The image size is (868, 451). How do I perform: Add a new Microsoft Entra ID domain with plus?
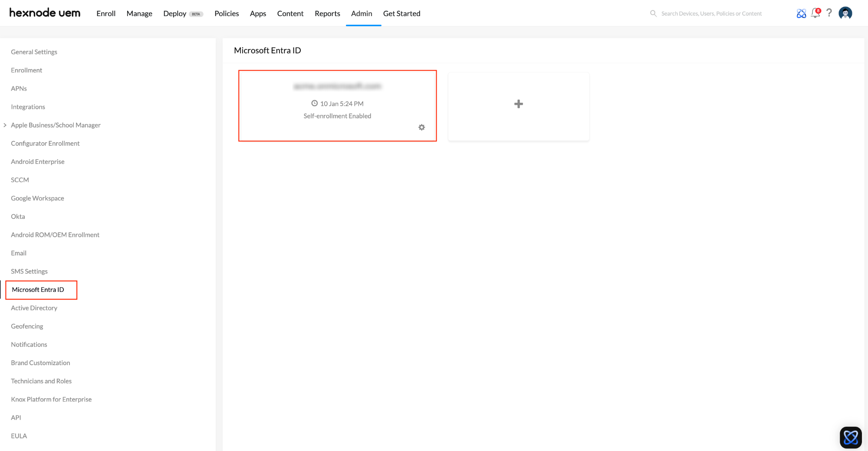pos(519,104)
